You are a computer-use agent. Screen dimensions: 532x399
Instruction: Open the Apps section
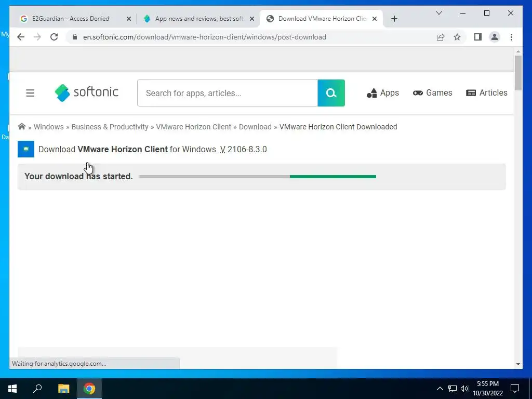383,92
